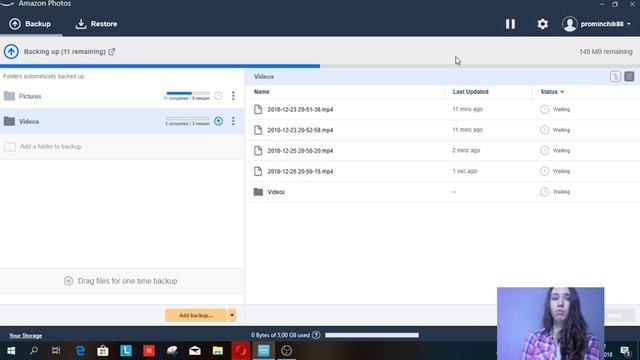Click Waiting status icon for 20-59-15.mp4
640x360 pixels.
point(544,171)
